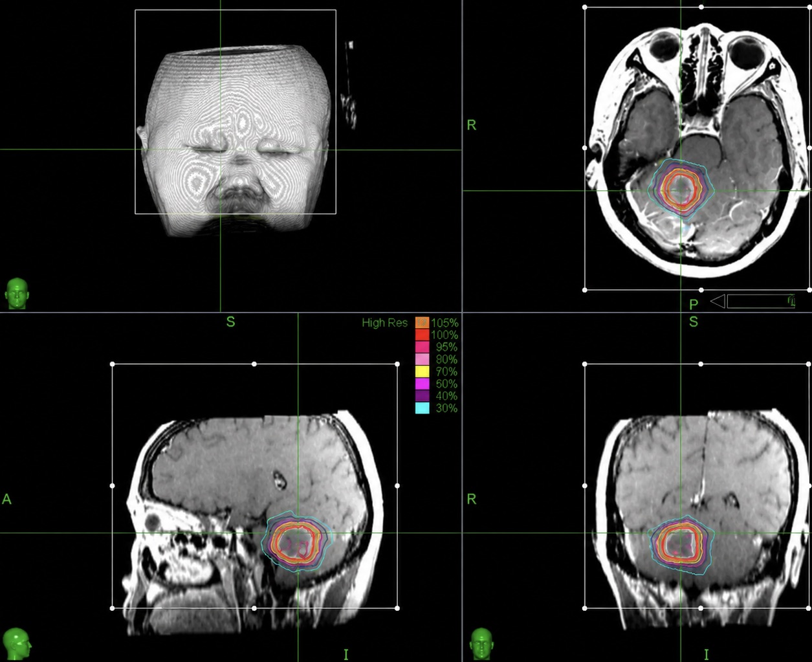Click the 'I' label at the coronal view bottom

pos(706,655)
